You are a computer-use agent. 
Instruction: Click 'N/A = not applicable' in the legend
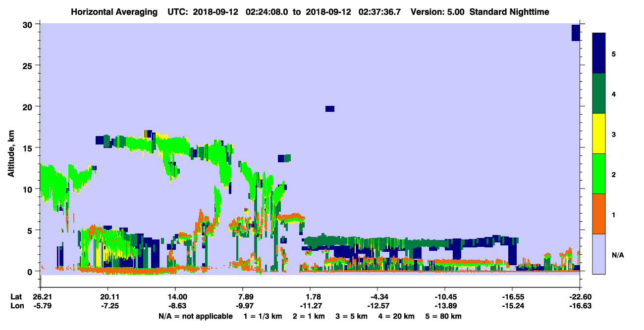(196, 316)
